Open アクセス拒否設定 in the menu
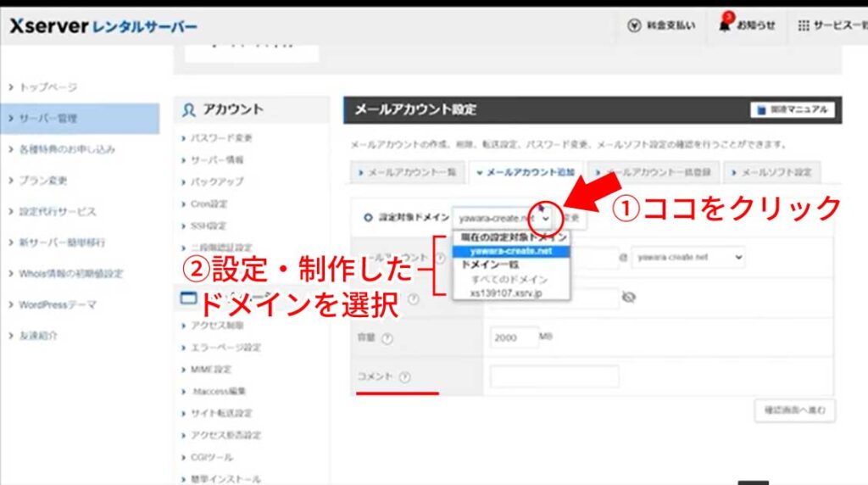This screenshot has width=868, height=485. [225, 435]
